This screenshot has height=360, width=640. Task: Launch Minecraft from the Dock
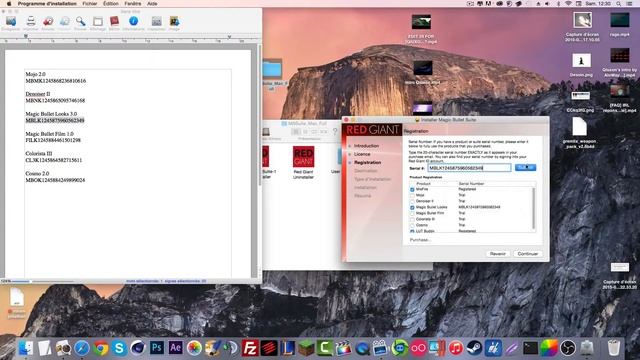[306, 348]
